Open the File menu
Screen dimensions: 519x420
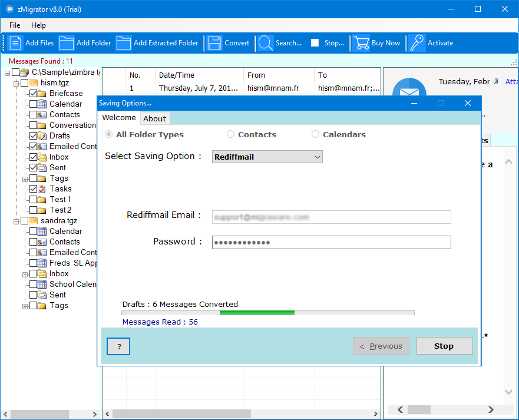pyautogui.click(x=15, y=25)
